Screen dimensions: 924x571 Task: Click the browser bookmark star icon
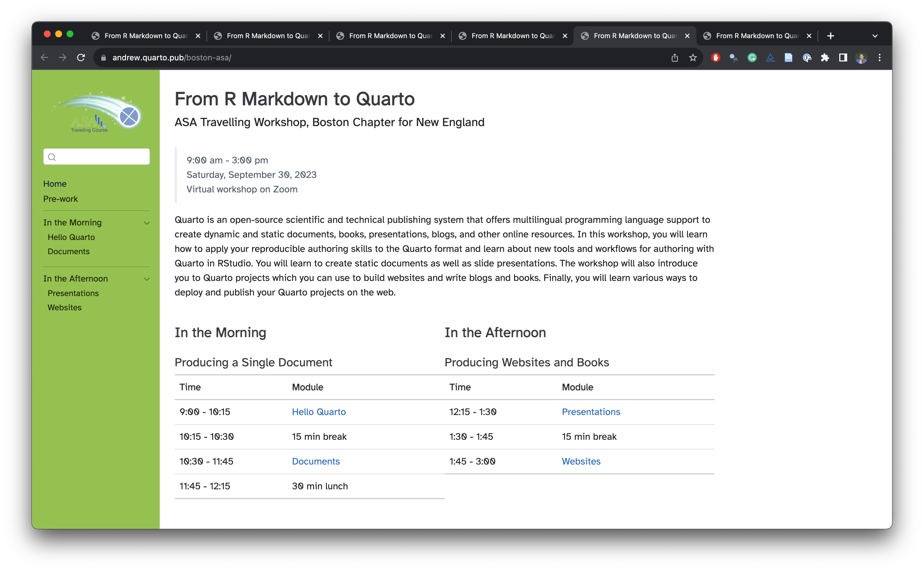click(x=692, y=58)
